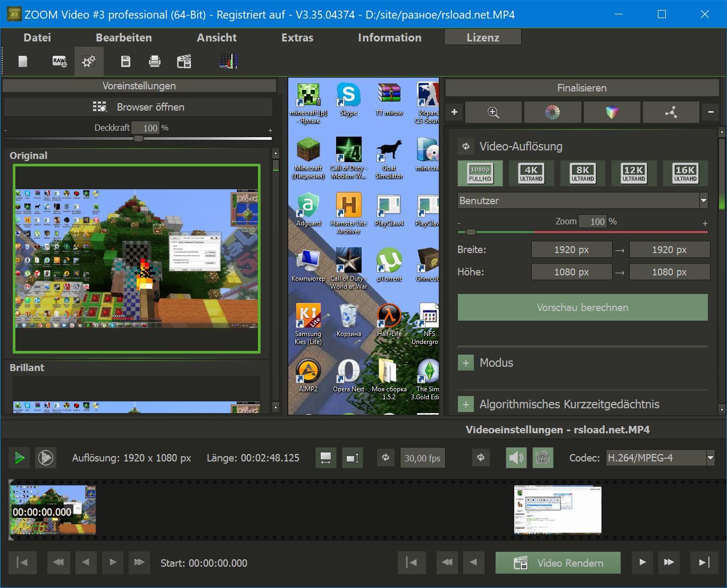Click the Voreinstellungen panel header
Image resolution: width=727 pixels, height=588 pixels.
pyautogui.click(x=139, y=86)
